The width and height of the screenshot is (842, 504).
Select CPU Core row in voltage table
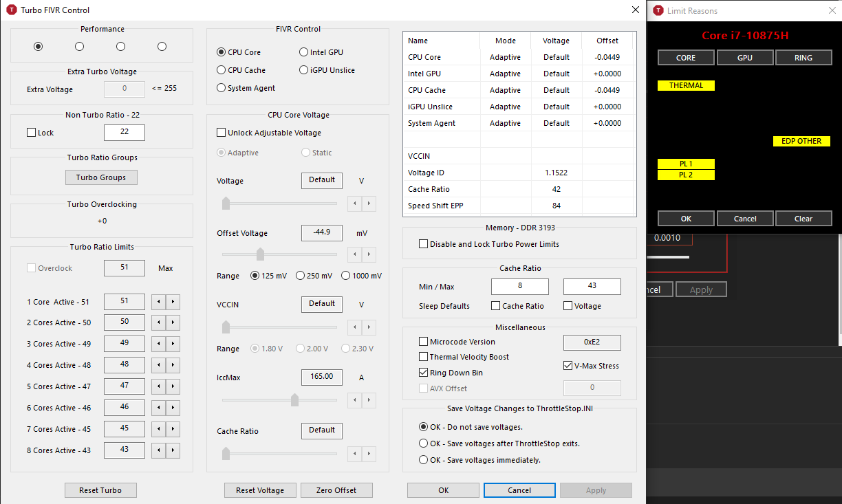(x=518, y=57)
